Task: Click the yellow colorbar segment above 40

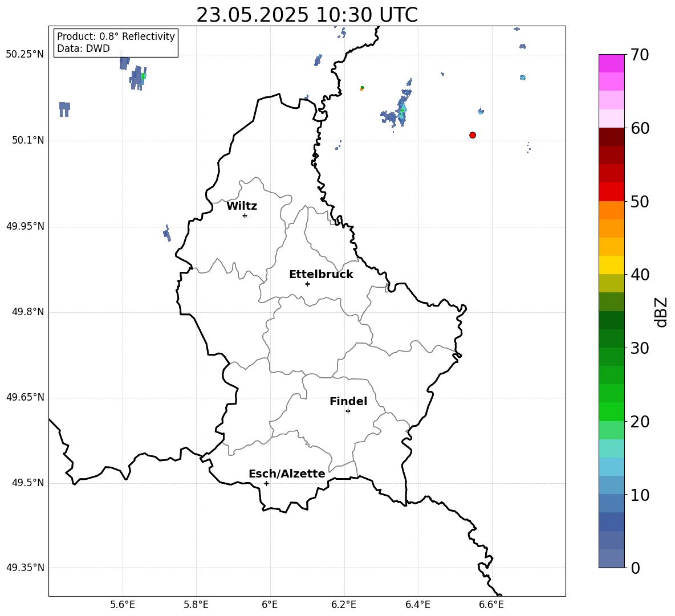Action: point(612,265)
